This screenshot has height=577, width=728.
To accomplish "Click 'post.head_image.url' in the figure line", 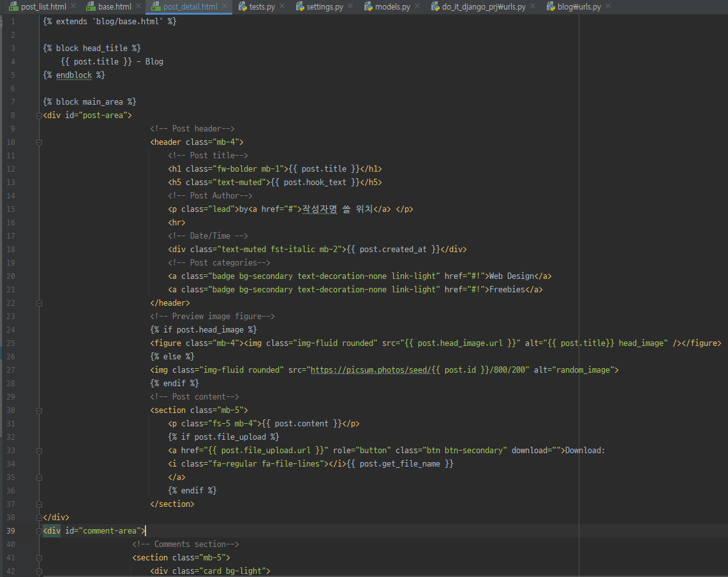I will tap(459, 343).
